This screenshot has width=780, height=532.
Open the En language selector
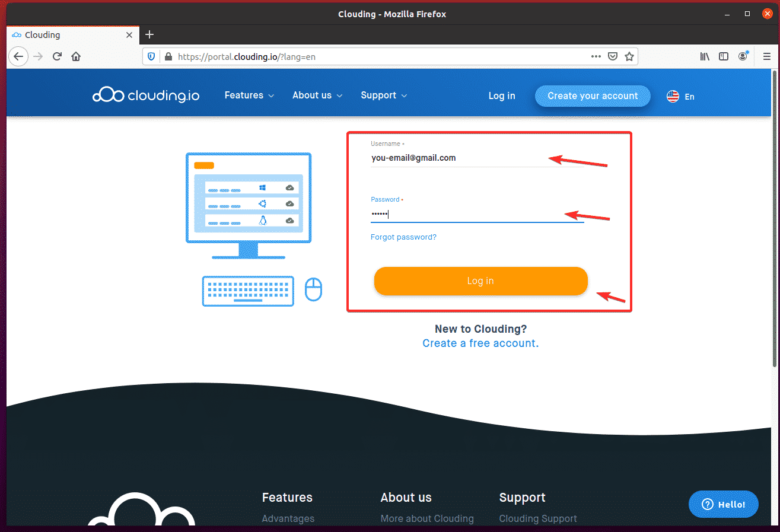(x=680, y=96)
